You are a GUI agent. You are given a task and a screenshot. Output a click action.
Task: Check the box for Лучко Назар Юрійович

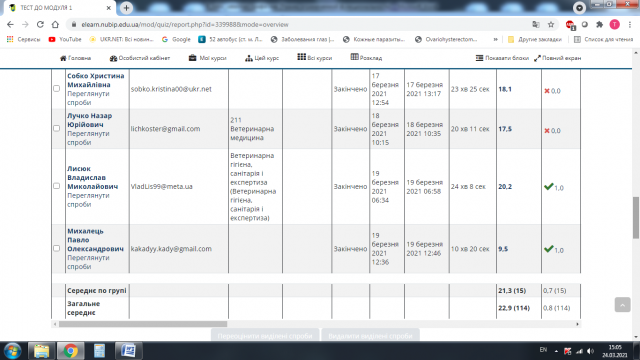click(57, 128)
